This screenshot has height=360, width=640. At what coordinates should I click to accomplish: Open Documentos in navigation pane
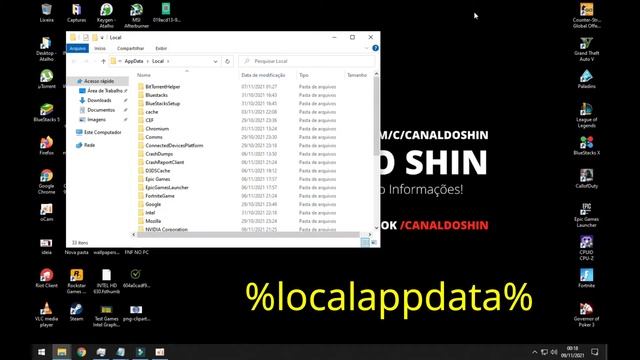pyautogui.click(x=101, y=110)
